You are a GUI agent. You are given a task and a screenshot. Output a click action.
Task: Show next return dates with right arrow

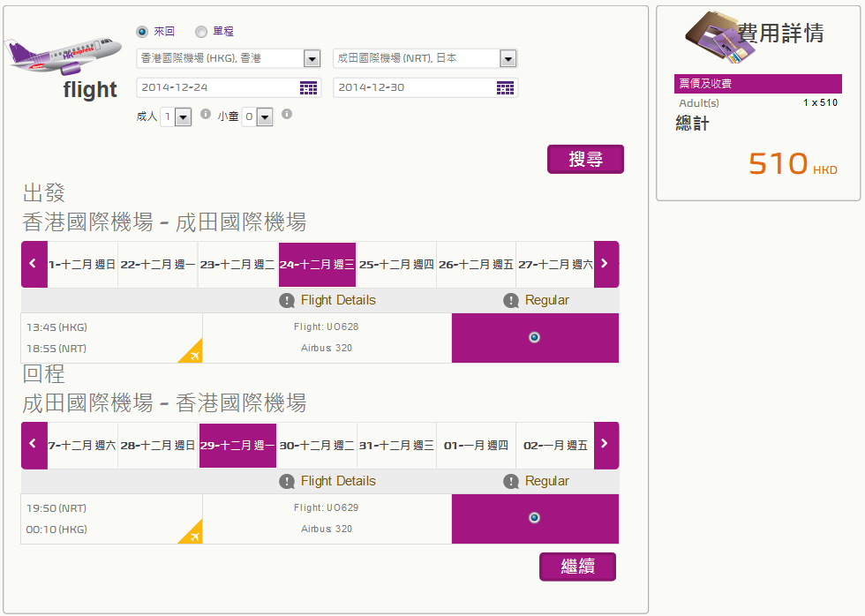(605, 444)
